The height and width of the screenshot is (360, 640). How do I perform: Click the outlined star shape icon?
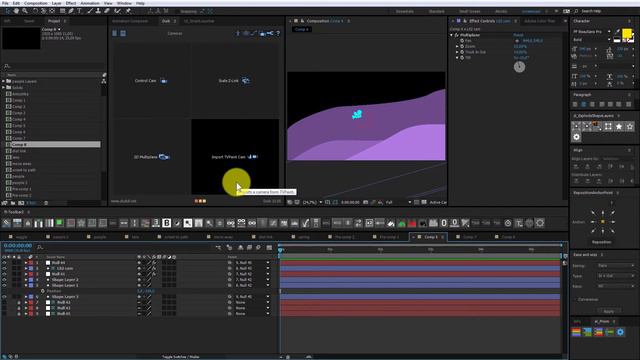(629, 127)
